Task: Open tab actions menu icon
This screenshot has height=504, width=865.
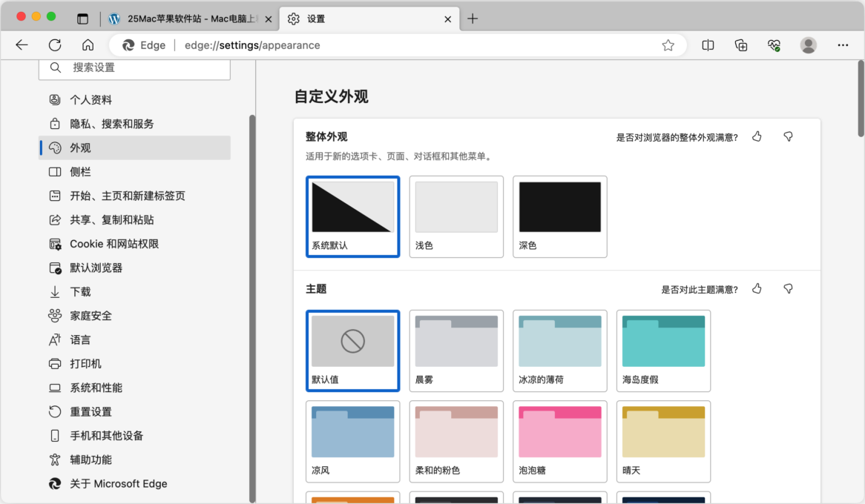Action: coord(82,19)
